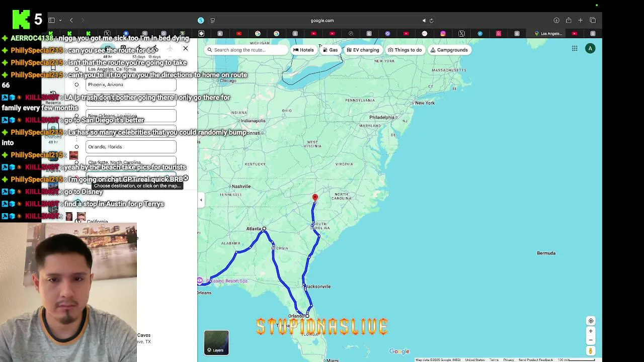Open the Google apps grid
The image size is (644, 362).
coord(575,48)
